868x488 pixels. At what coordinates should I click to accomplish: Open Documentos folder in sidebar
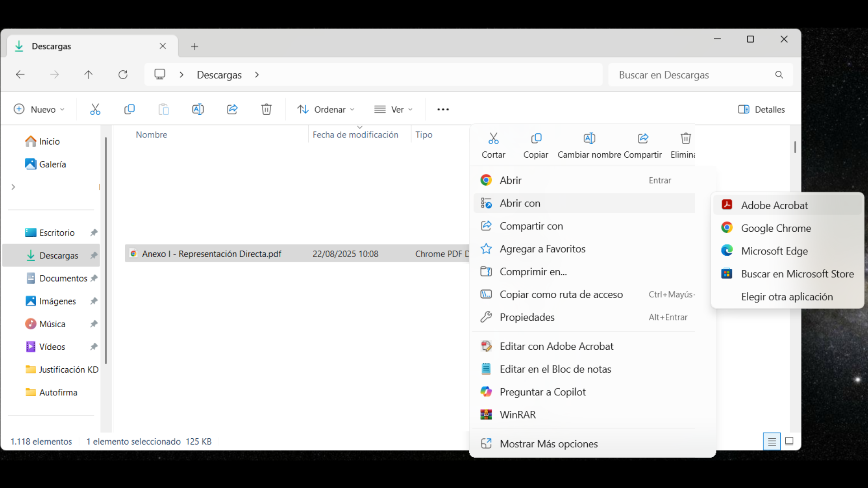(62, 278)
